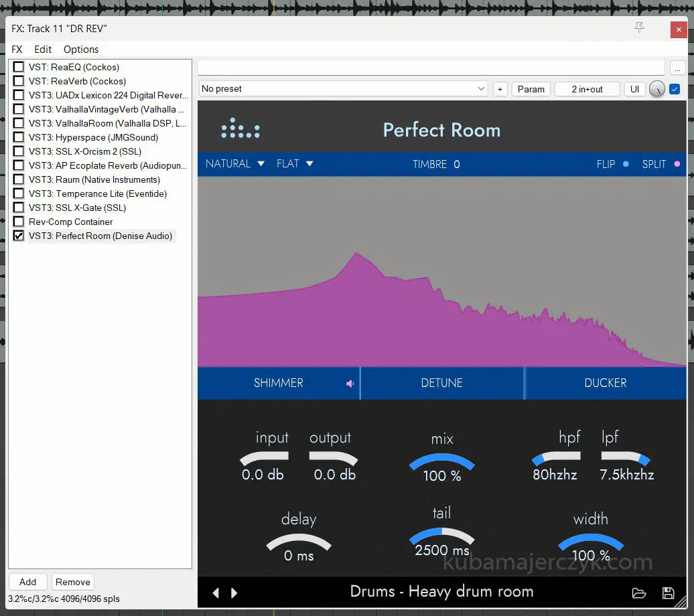Click the Denise Audio dotted logo
694x616 pixels.
pos(240,129)
